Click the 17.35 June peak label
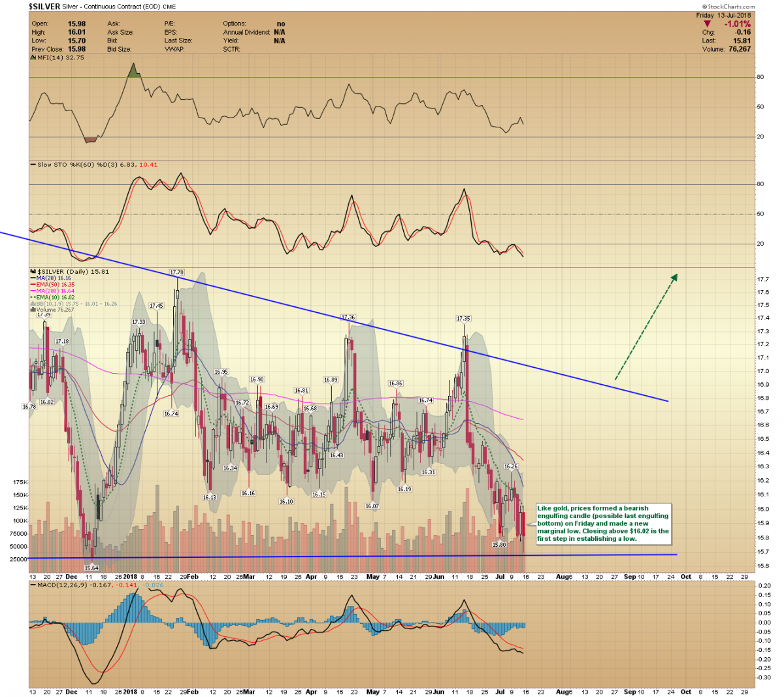The width and height of the screenshot is (784, 697). pos(463,319)
